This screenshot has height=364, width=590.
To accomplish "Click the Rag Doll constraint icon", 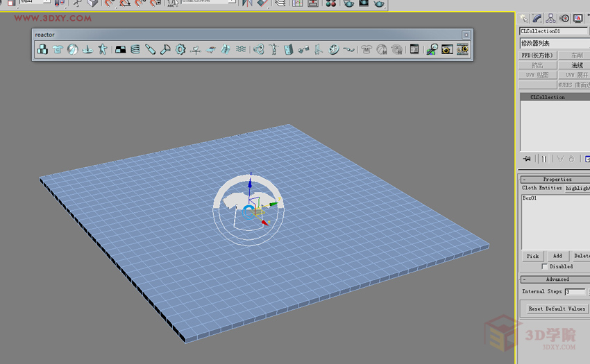I will point(273,49).
